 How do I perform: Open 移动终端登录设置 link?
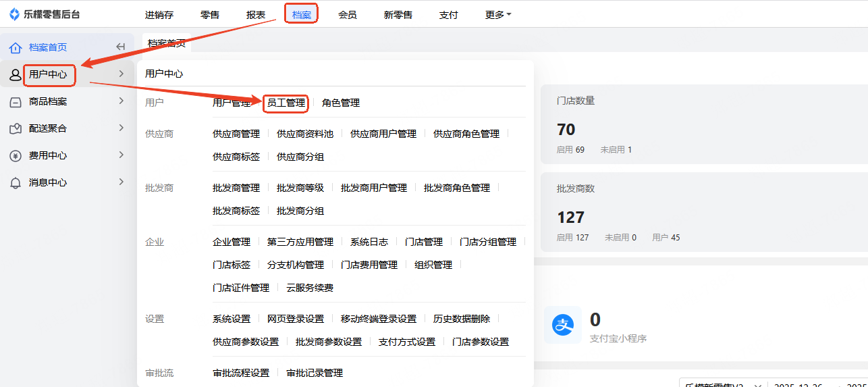pyautogui.click(x=379, y=319)
